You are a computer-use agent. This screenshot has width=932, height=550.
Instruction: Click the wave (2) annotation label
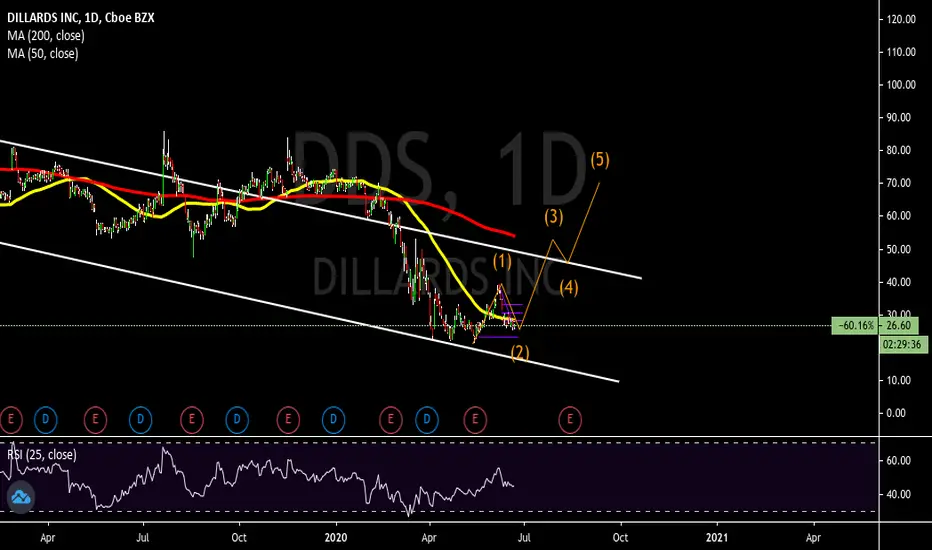(520, 353)
